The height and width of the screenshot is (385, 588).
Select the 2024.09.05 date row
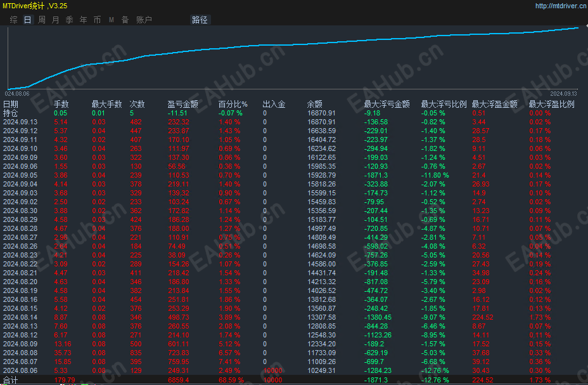coord(294,175)
